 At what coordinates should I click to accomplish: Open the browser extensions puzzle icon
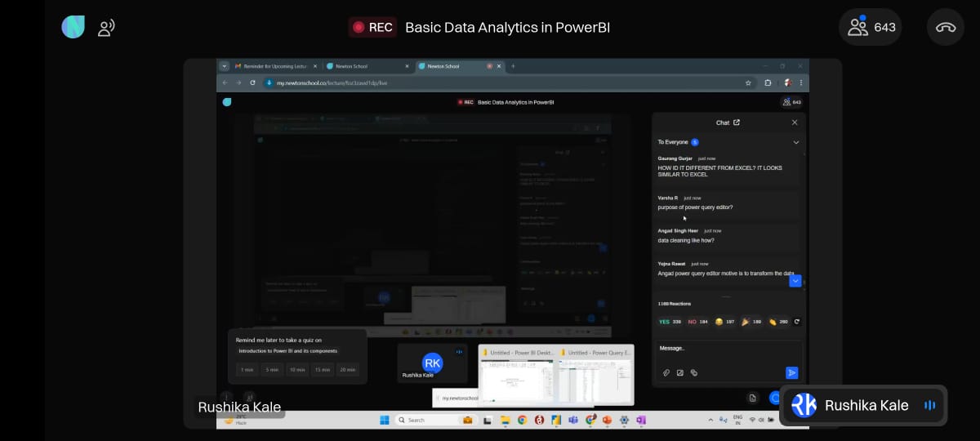(x=768, y=82)
